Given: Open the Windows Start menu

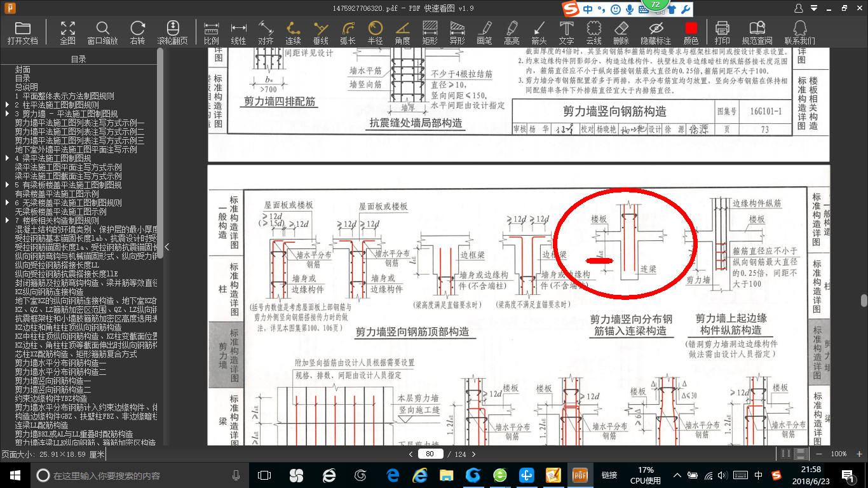Looking at the screenshot, I should point(15,475).
